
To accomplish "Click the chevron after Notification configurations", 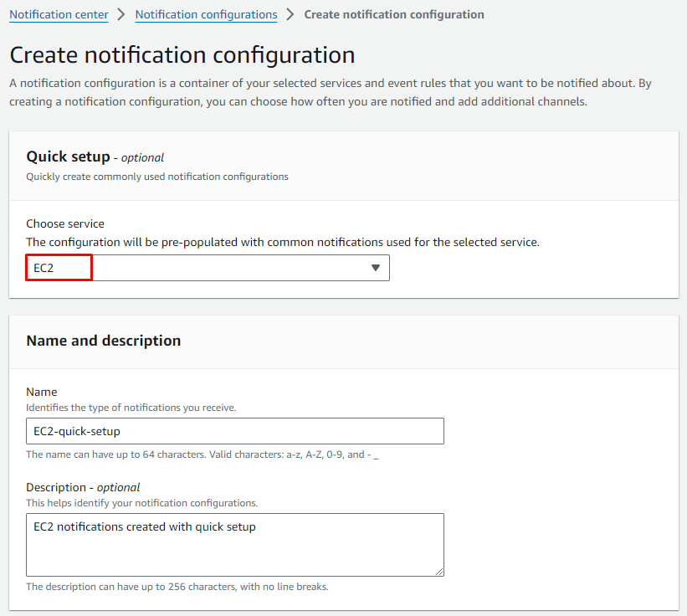I will [x=290, y=14].
